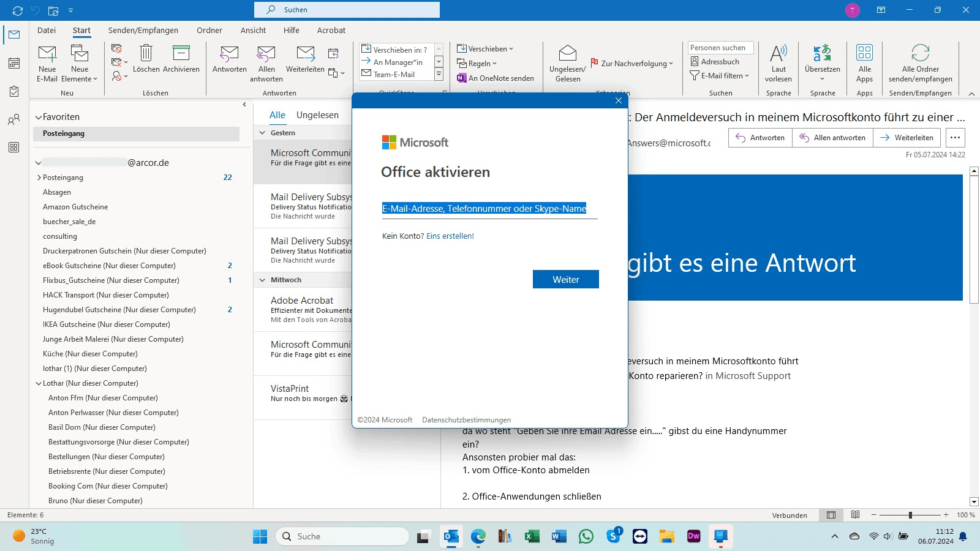Zoom in with the plus button
Image resolution: width=980 pixels, height=551 pixels.
(946, 515)
